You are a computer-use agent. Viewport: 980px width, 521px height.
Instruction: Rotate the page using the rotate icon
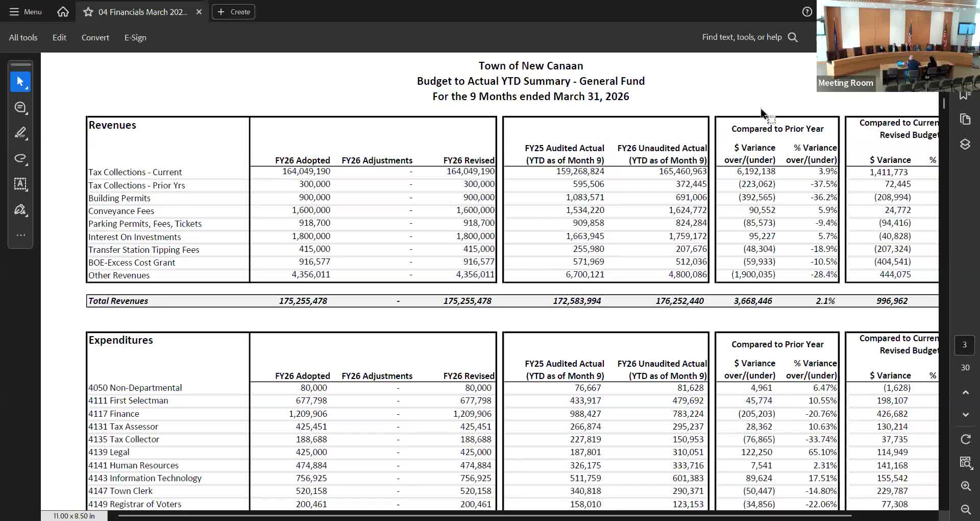click(965, 439)
